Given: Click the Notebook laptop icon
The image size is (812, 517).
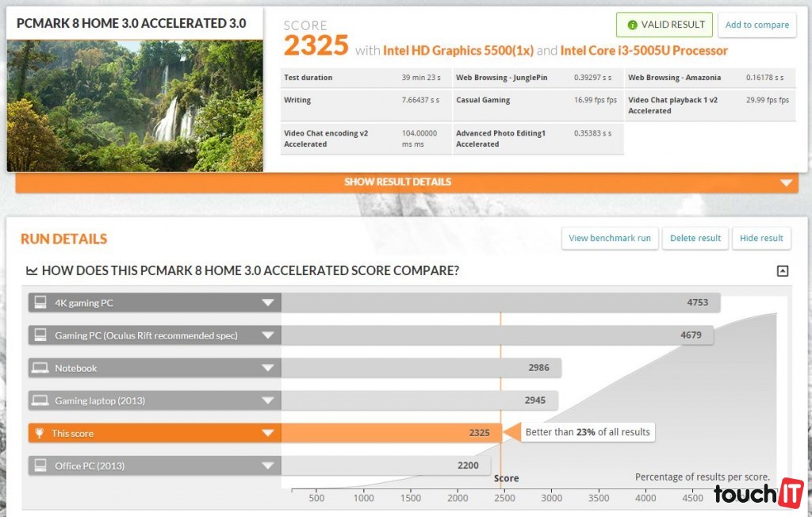Looking at the screenshot, I should tap(40, 368).
